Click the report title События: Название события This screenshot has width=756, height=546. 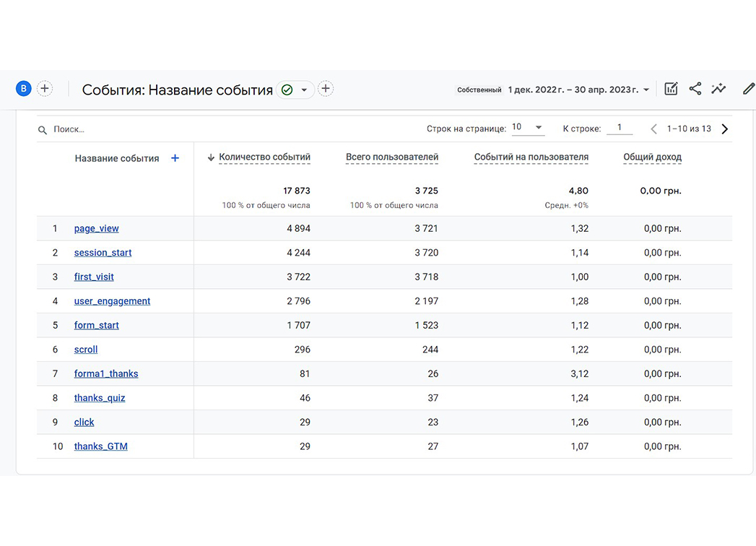pos(178,90)
